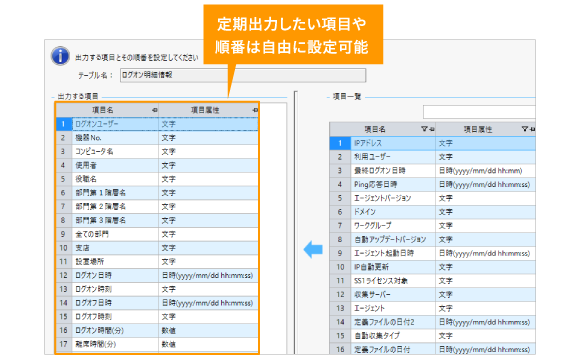The height and width of the screenshot is (360, 580).
Task: Select 利用ユーザー row in 項目一覧
Action: pos(432,157)
